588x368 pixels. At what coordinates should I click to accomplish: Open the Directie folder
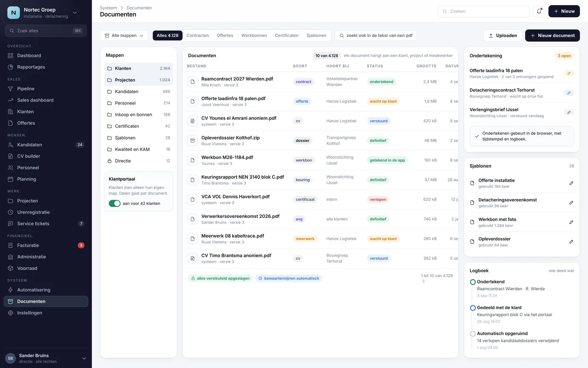click(139, 161)
